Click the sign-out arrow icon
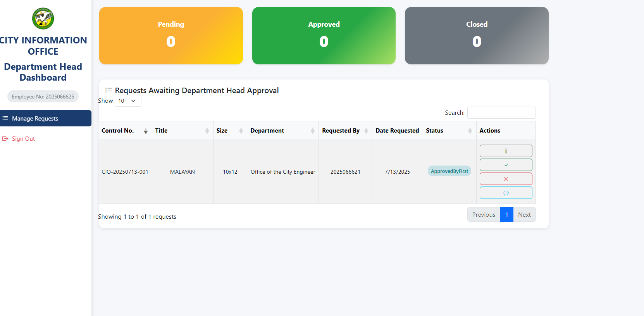 pyautogui.click(x=5, y=138)
